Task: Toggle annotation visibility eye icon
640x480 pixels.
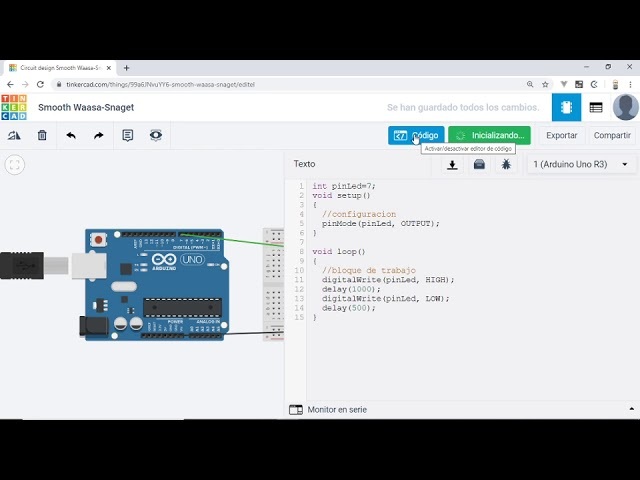Action: (156, 135)
